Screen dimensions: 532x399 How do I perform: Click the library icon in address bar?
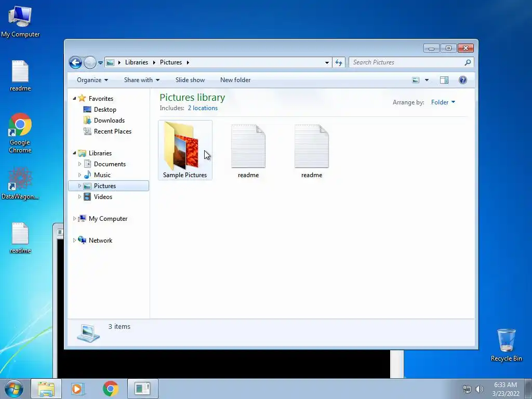click(x=110, y=62)
